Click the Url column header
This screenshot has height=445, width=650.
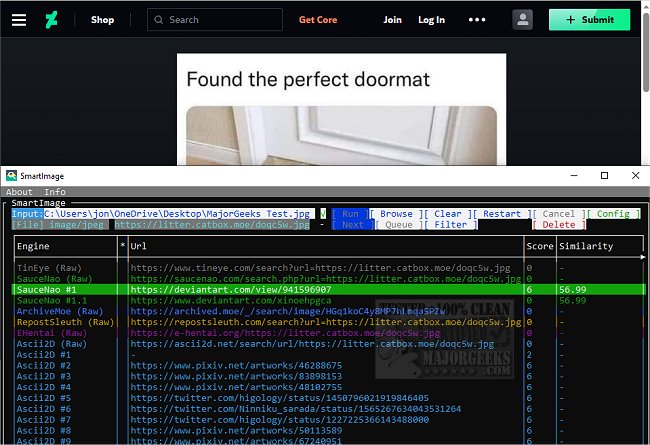[138, 246]
